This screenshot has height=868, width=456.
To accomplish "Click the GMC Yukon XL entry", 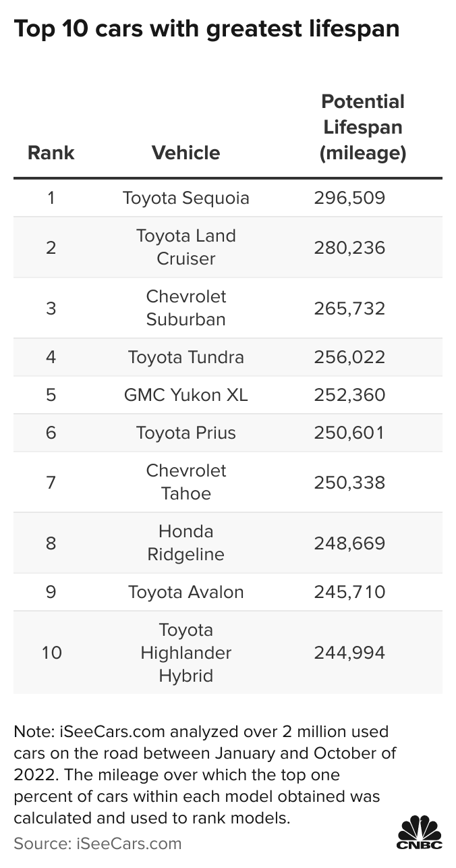I will point(186,395).
